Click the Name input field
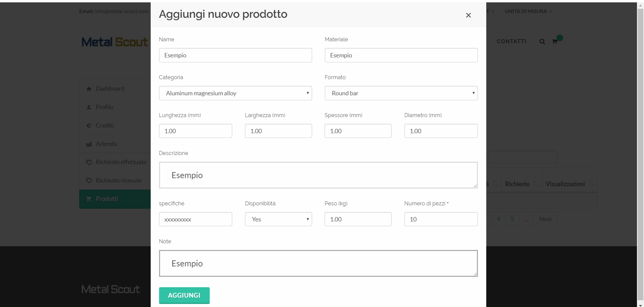Viewport: 644px width, 307px height. [x=235, y=55]
